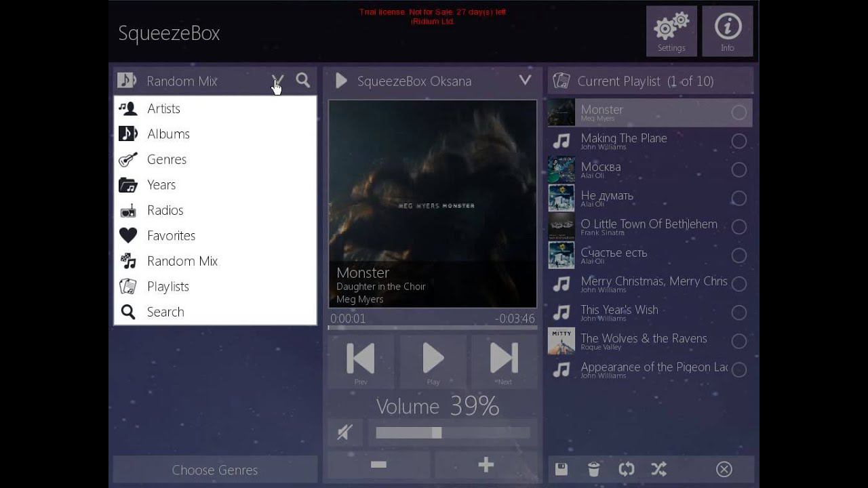Select Artists from the menu
Image resolution: width=868 pixels, height=488 pixels.
click(x=215, y=108)
